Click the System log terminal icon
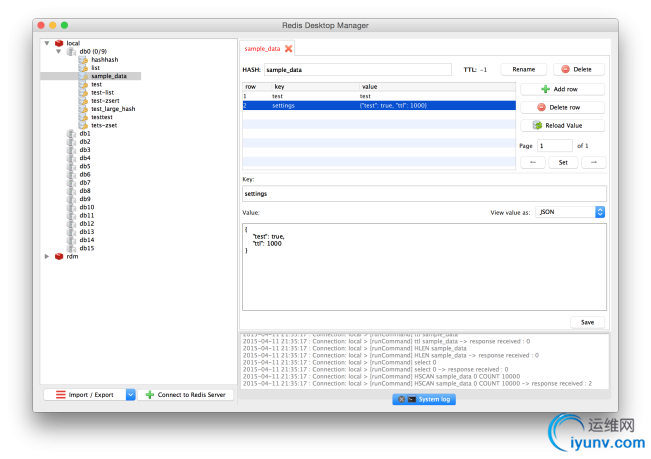The width and height of the screenshot is (651, 459). click(x=411, y=399)
